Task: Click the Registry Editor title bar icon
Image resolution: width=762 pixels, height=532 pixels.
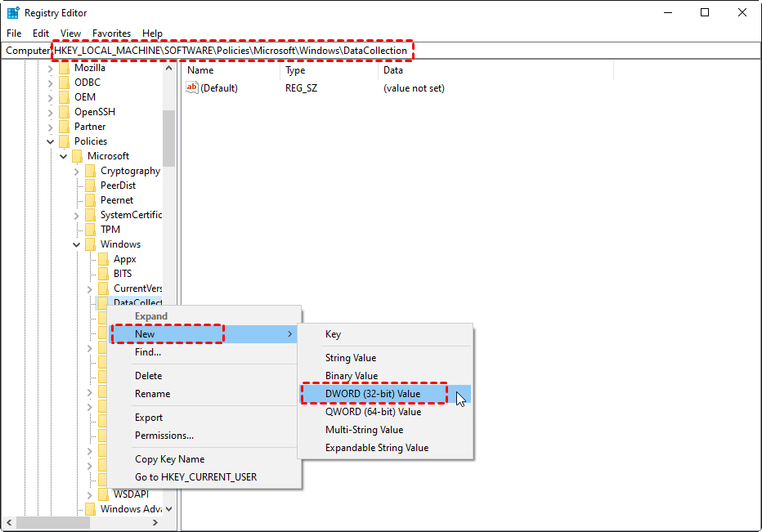Action: tap(11, 12)
